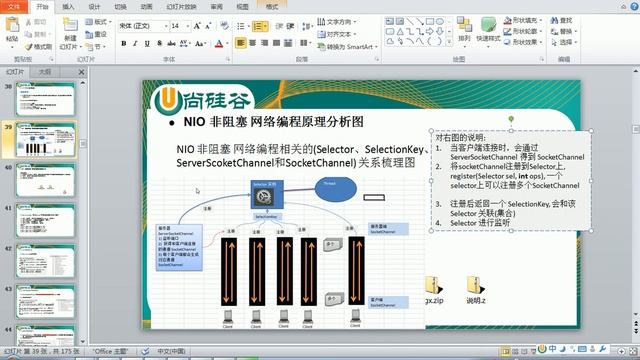Select the right-align paragraph button
This screenshot has width=640, height=360.
point(264,42)
